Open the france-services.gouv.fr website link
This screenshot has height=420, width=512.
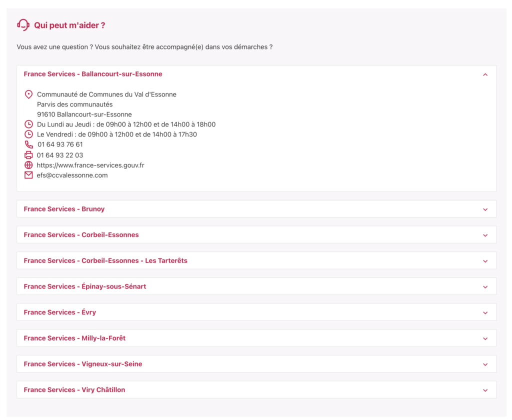pos(90,165)
